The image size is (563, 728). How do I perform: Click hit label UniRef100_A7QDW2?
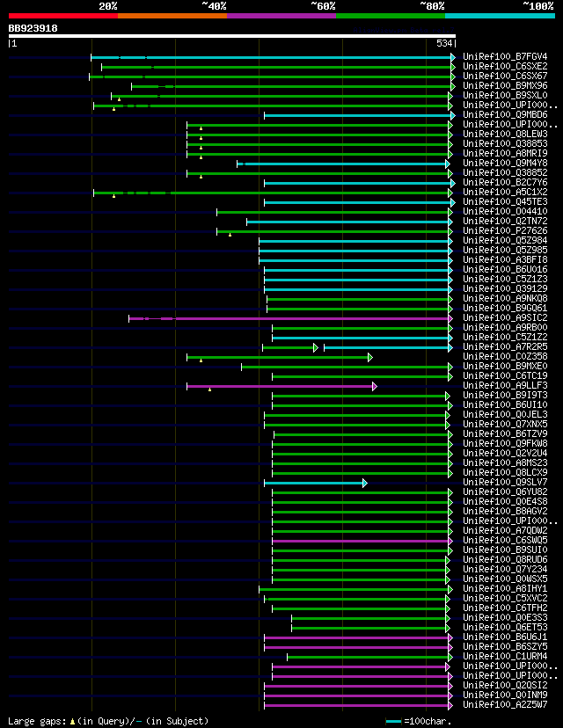505,530
